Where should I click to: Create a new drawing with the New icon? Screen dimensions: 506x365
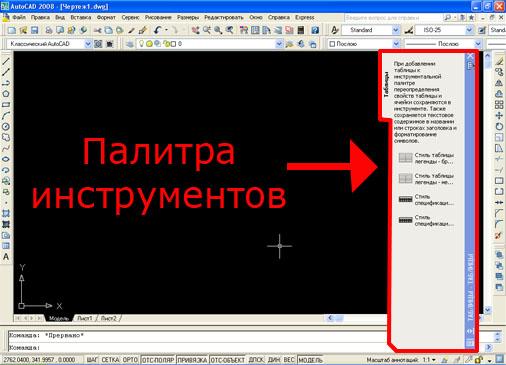pyautogui.click(x=12, y=30)
